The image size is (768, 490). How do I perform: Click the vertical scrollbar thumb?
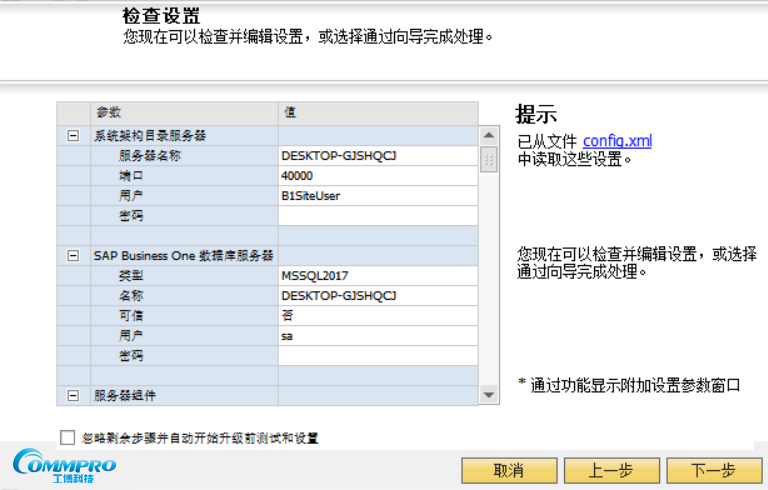[x=489, y=160]
